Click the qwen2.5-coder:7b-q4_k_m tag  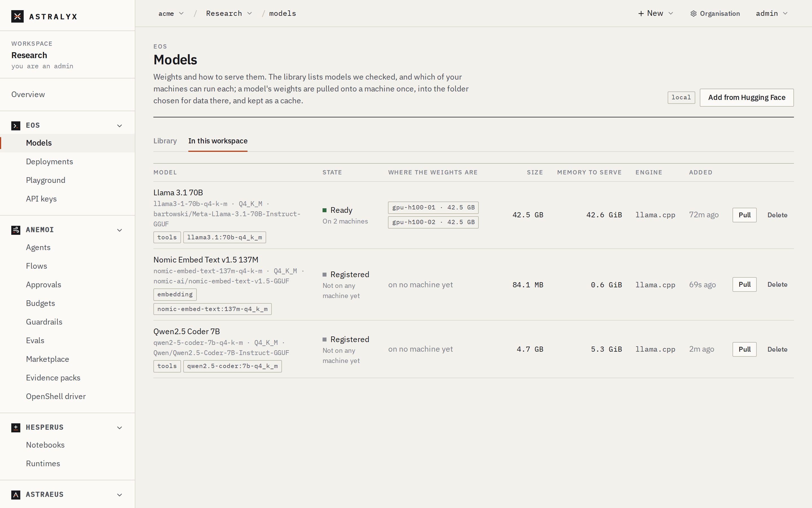[x=233, y=366]
